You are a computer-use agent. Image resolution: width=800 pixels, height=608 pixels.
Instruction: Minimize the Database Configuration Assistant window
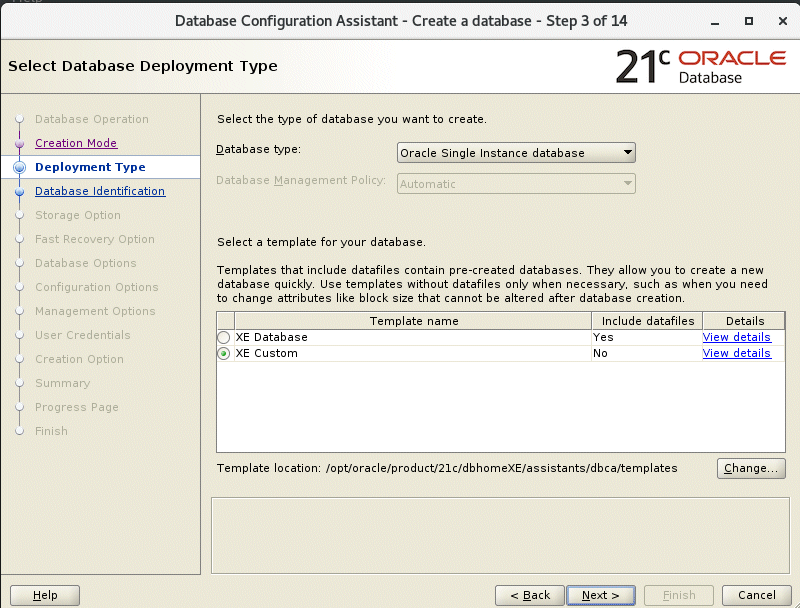click(715, 21)
